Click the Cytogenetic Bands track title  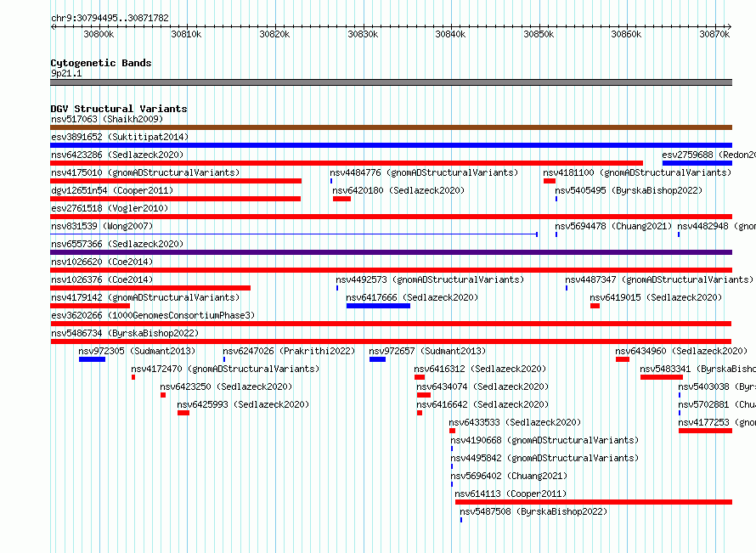point(101,63)
